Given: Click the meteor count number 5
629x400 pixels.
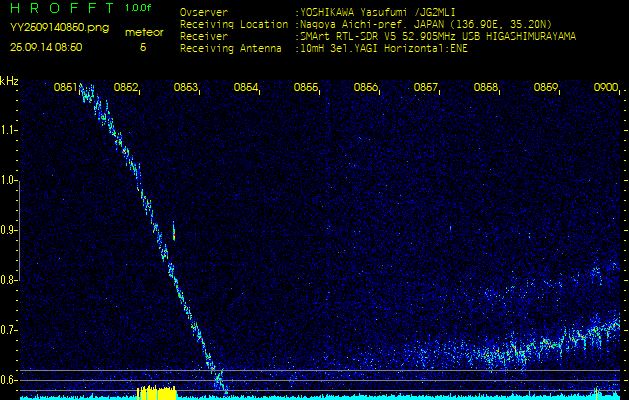Looking at the screenshot, I should point(142,47).
